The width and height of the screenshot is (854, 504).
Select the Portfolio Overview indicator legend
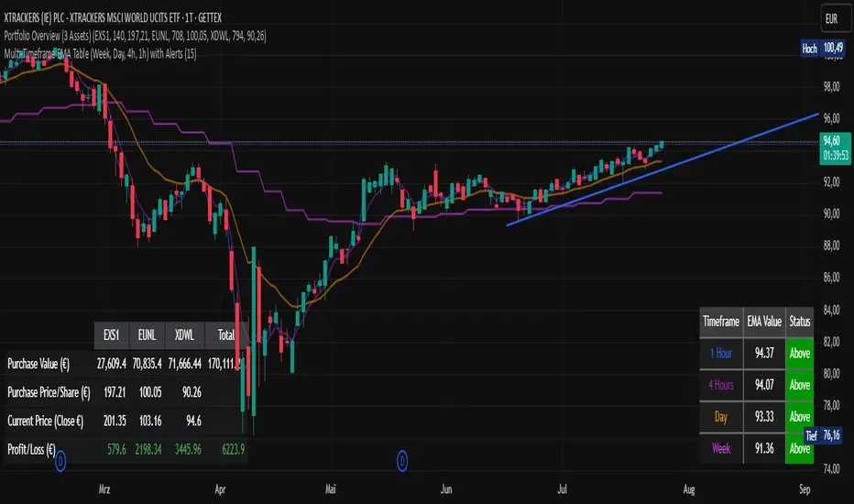click(x=135, y=36)
